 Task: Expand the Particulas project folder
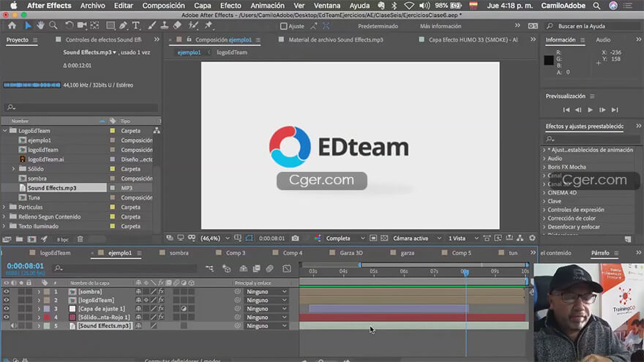4,207
